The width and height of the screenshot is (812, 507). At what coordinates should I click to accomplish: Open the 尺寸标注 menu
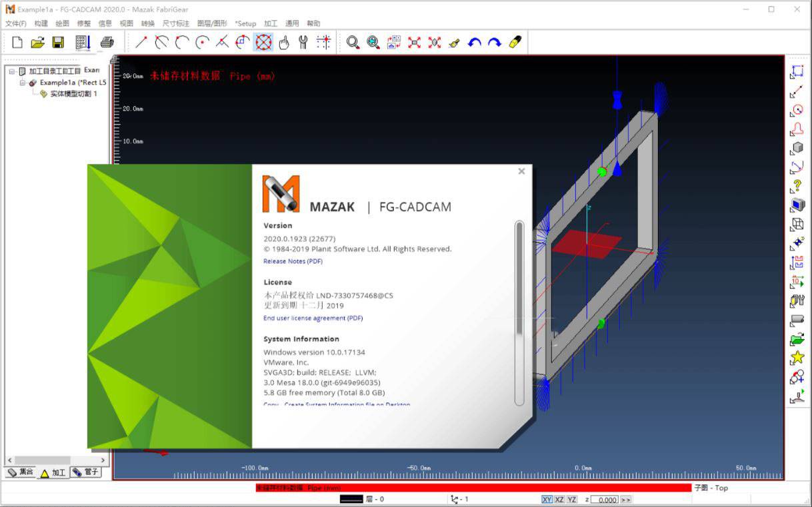click(176, 23)
